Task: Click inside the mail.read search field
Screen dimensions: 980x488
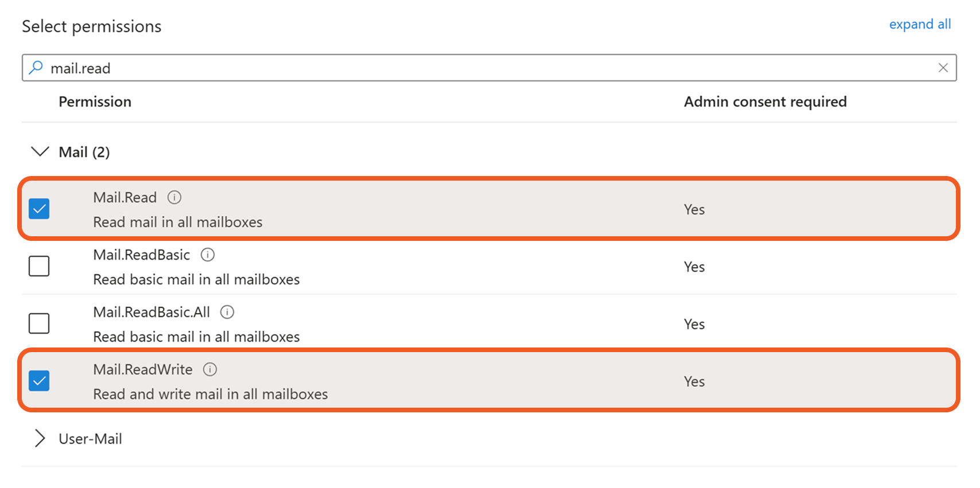Action: click(459, 68)
